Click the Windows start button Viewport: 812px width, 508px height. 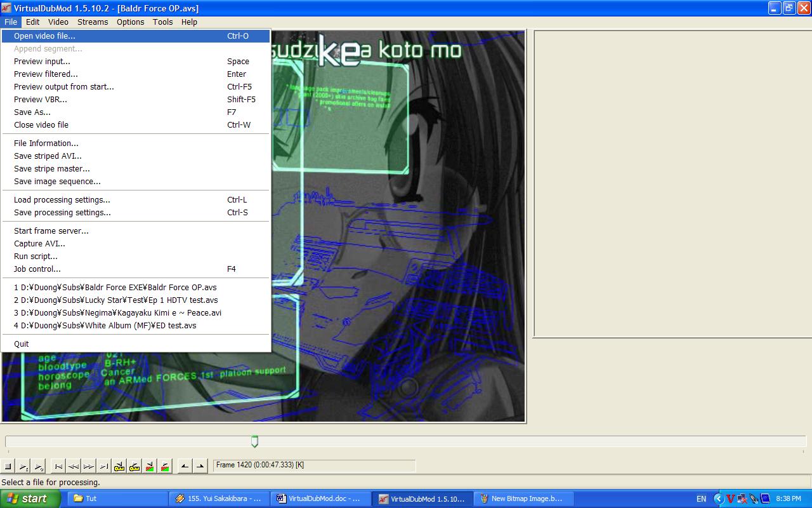pos(30,498)
